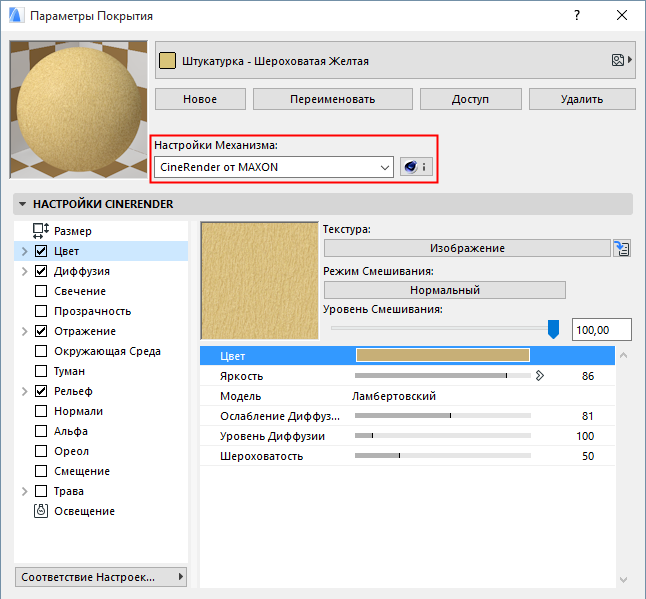
Task: Click the help question mark in the title bar
Action: [577, 15]
